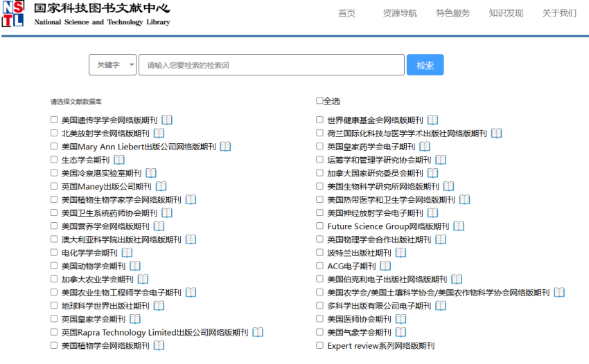589x364 pixels.
Task: Click book icon next to 英国Maney出版公司期刊
Action: coord(161,186)
